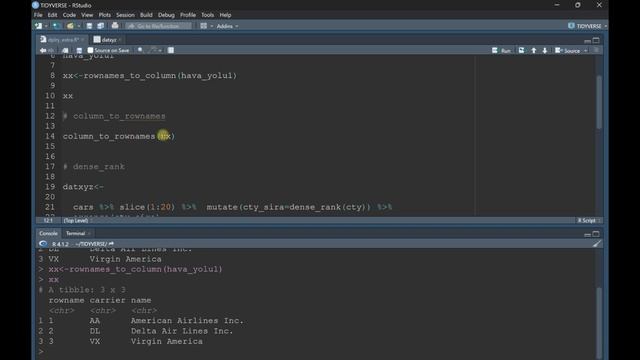Open the Debug menu
Image resolution: width=640 pixels, height=360 pixels.
[x=166, y=15]
